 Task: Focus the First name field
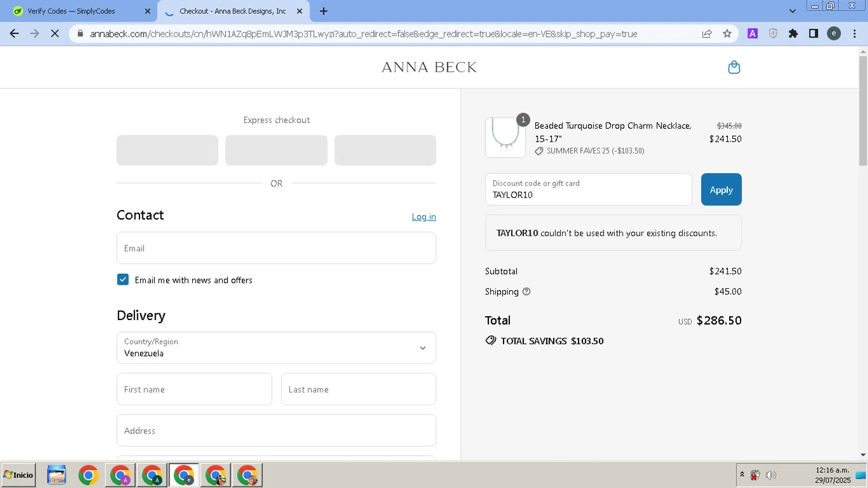194,389
